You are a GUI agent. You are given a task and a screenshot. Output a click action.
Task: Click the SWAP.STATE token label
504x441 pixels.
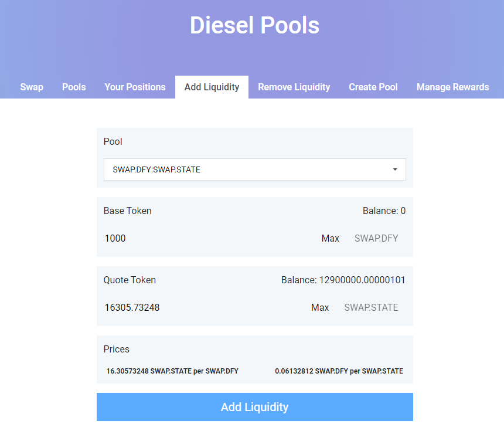tap(371, 307)
